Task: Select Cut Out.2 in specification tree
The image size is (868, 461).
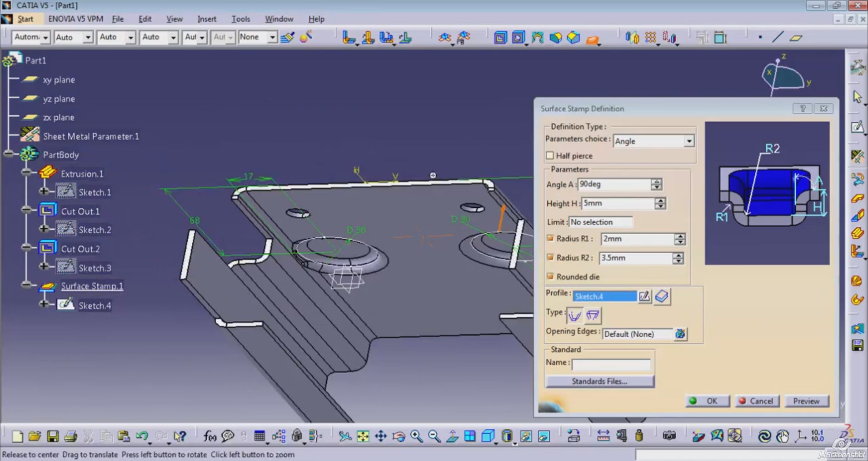Action: pyautogui.click(x=80, y=249)
